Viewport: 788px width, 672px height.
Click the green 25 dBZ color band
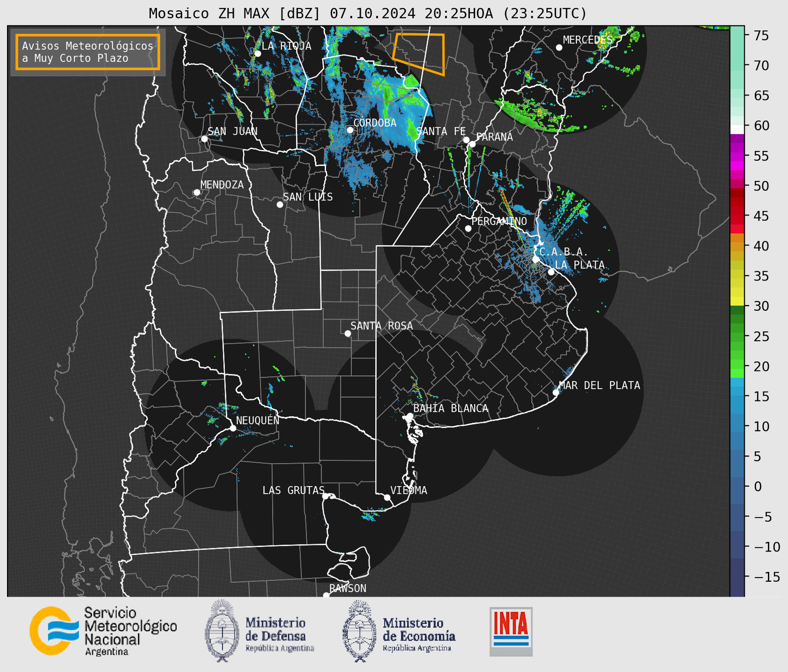(737, 336)
